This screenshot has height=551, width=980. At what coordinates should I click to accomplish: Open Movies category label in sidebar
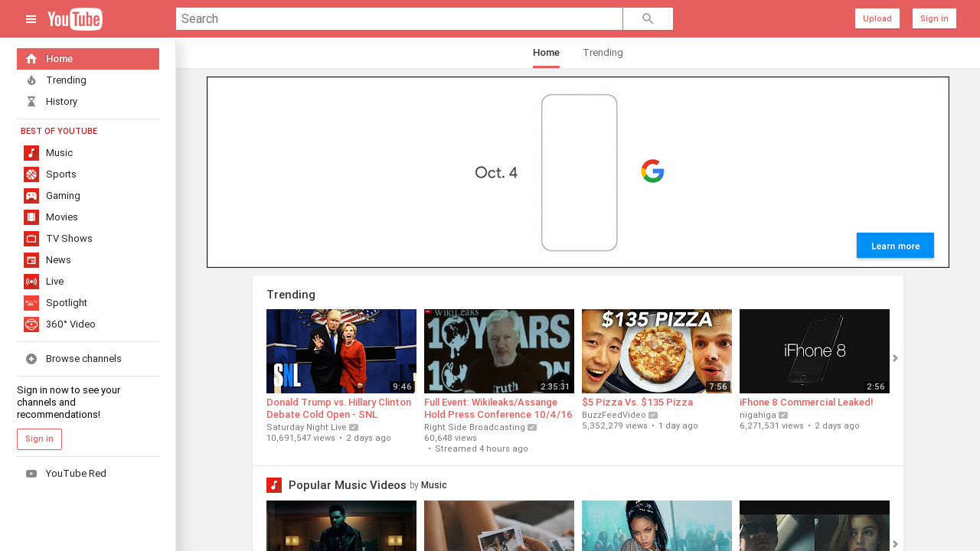pyautogui.click(x=62, y=217)
